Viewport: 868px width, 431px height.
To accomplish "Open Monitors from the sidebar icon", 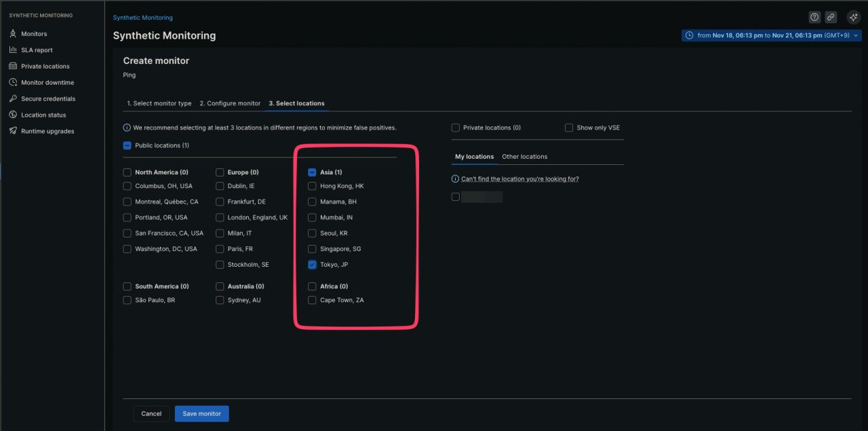I will [x=13, y=34].
